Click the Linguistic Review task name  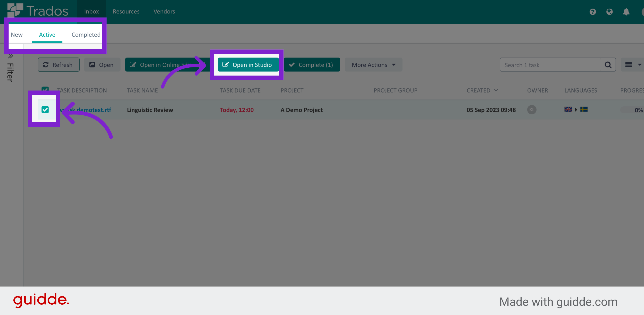[150, 110]
